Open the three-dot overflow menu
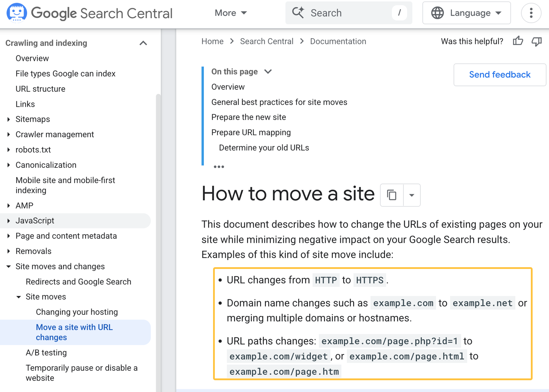This screenshot has width=549, height=392. coord(531,13)
